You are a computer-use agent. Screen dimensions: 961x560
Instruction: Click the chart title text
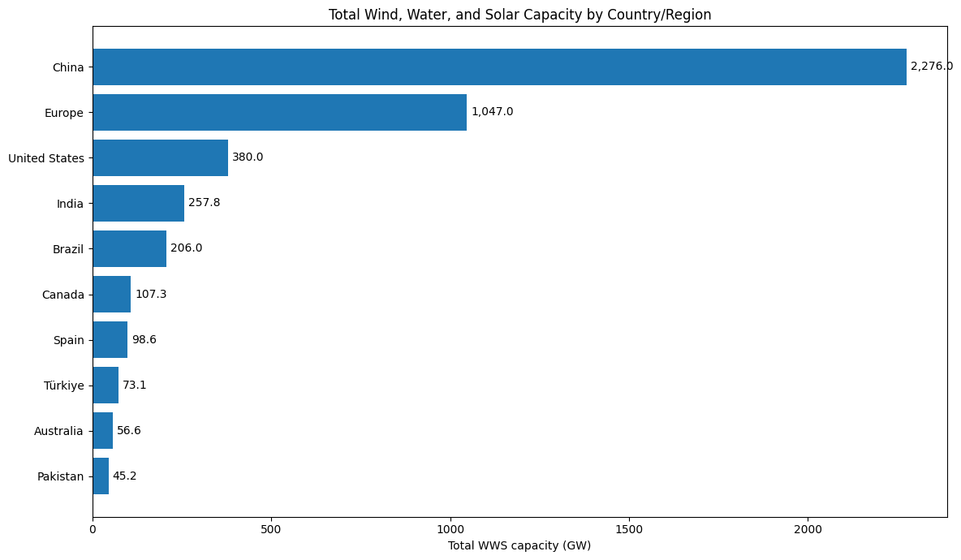(x=519, y=15)
